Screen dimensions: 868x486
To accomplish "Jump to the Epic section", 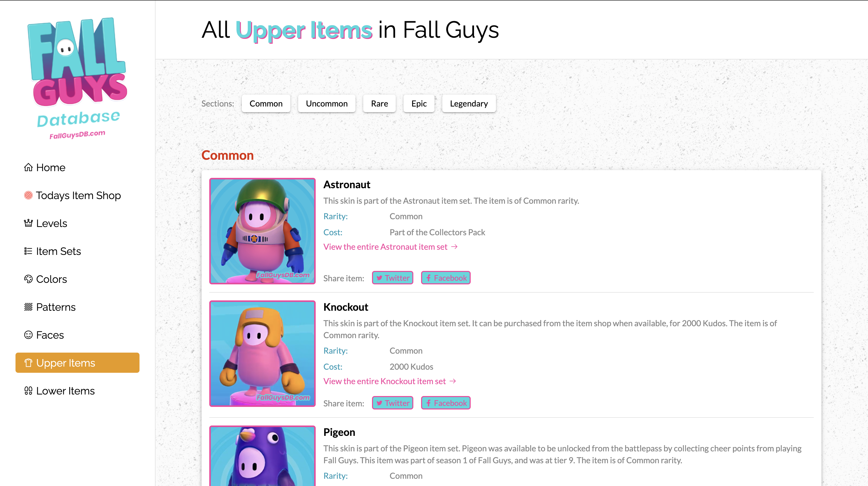I will [x=419, y=104].
